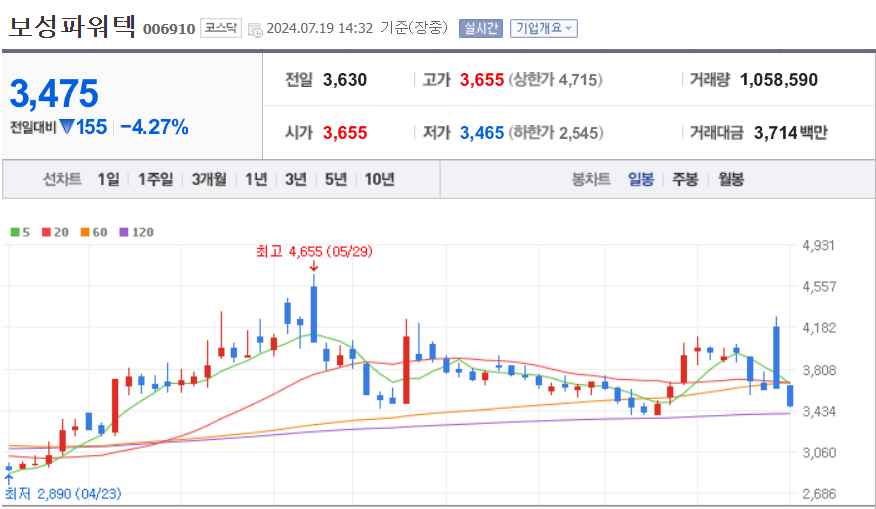Click the latest rightmost blue candlestick
876x509 pixels.
coord(790,396)
